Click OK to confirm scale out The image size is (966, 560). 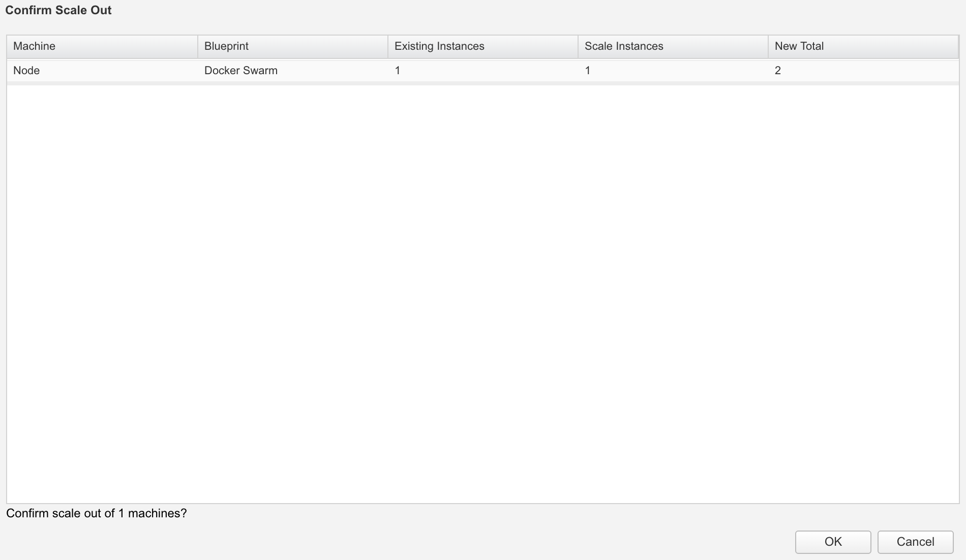[x=833, y=542]
